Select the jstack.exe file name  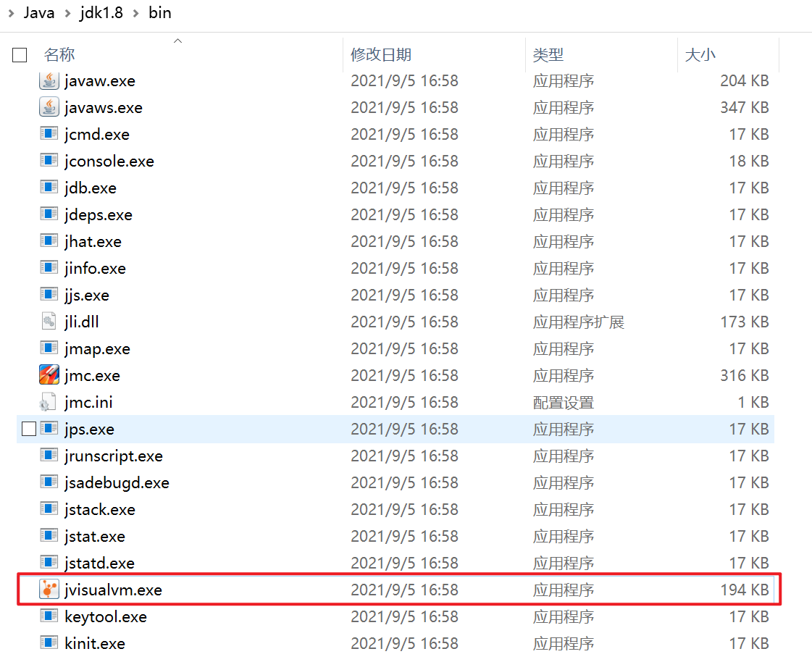coord(100,509)
